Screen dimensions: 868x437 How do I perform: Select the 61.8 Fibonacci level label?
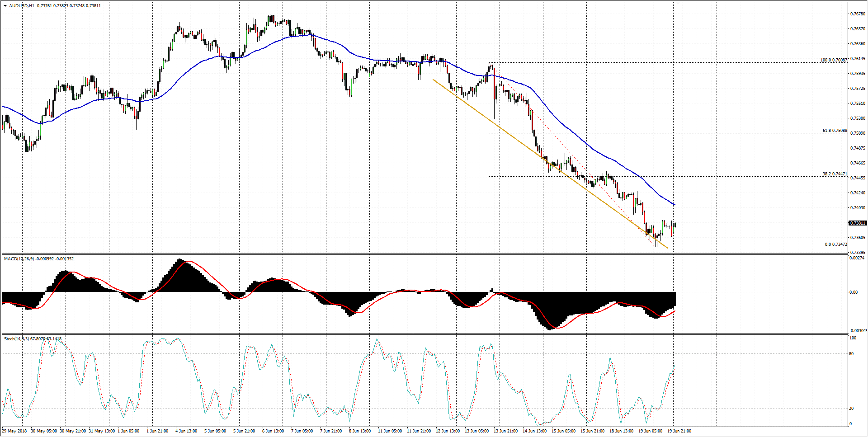(x=835, y=131)
